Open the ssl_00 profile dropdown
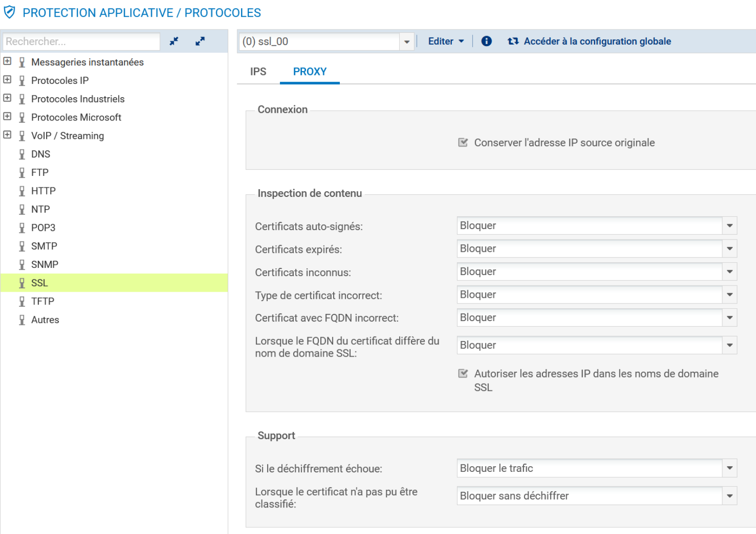The image size is (756, 534). click(x=407, y=42)
